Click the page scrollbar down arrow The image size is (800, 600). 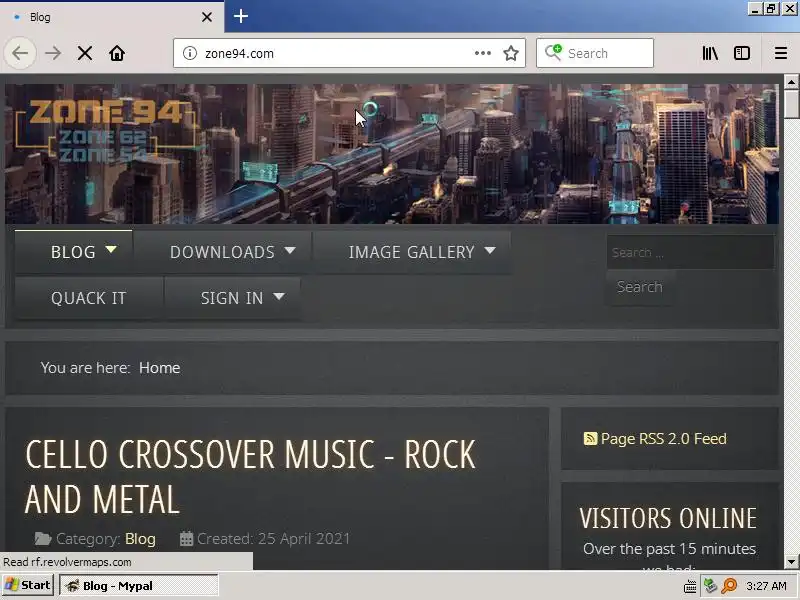click(x=791, y=562)
